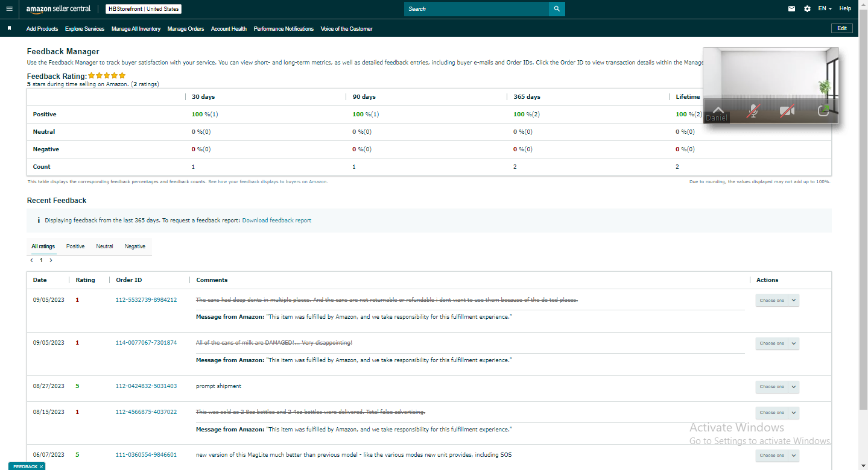868x470 pixels.
Task: Open Explore Services in the navigation bar
Action: click(84, 29)
